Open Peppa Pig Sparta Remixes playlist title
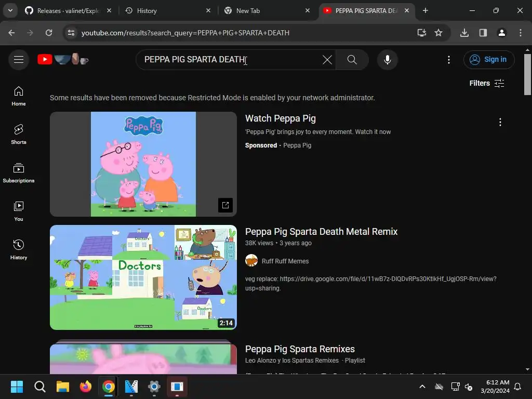 pyautogui.click(x=300, y=349)
